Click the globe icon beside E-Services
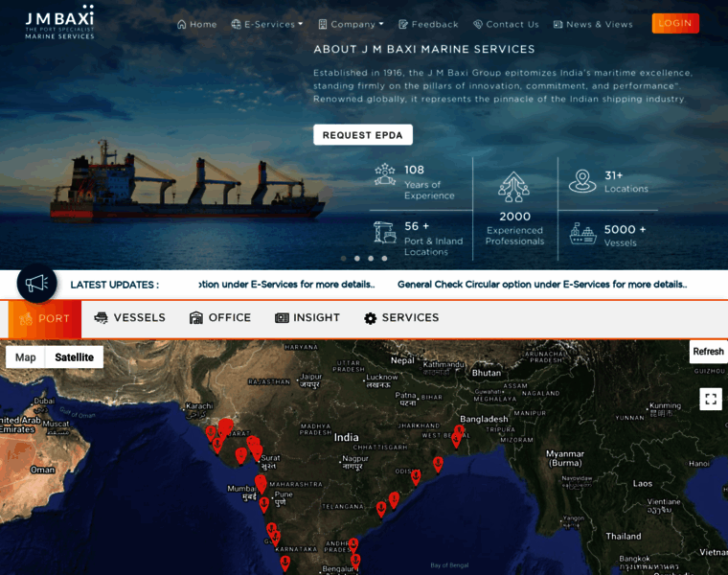The image size is (728, 575). [236, 24]
